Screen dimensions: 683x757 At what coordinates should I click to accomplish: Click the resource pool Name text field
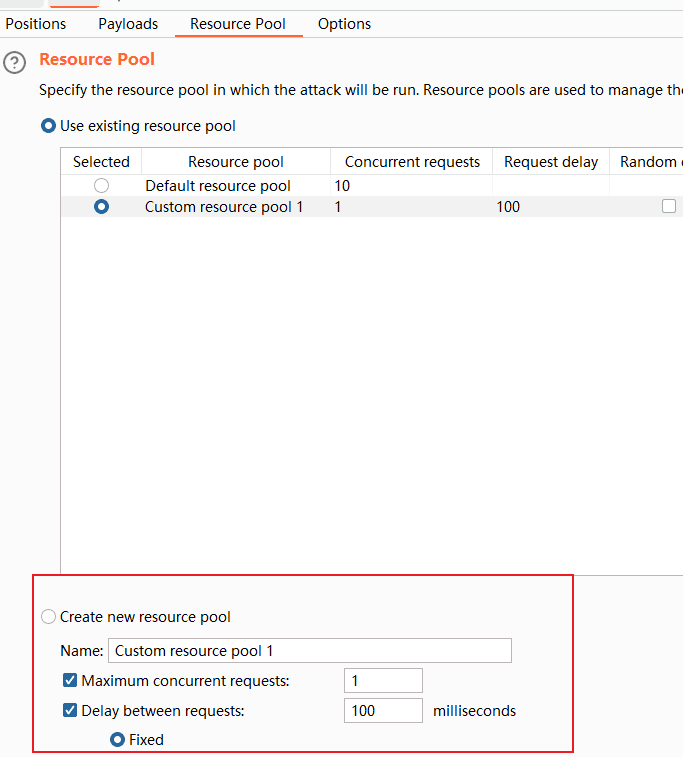coord(309,651)
